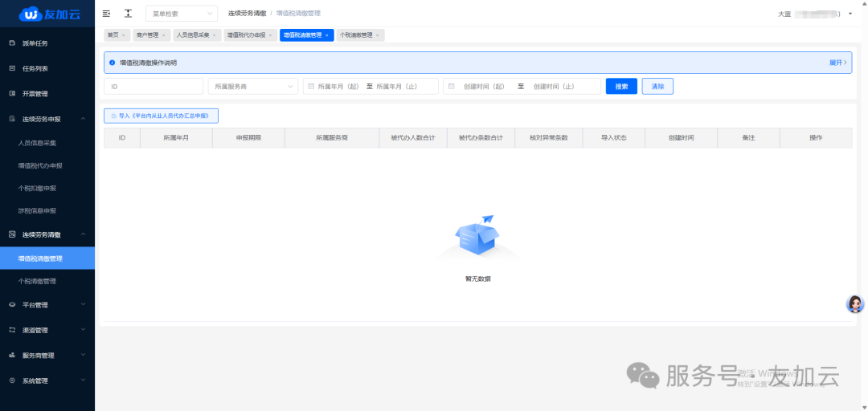
Task: Click the 所属年月（起） start month field
Action: 338,86
